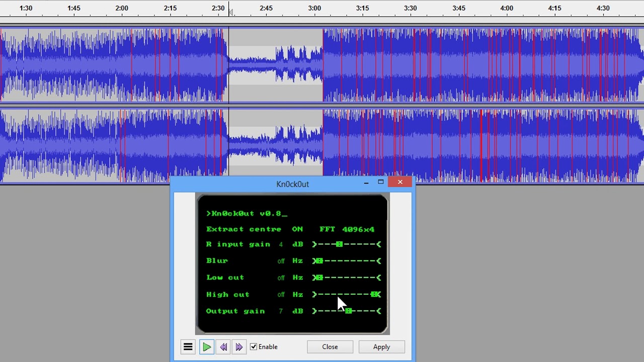Adjust the R input gain slider
Image resolution: width=644 pixels, height=362 pixels.
[x=339, y=244]
